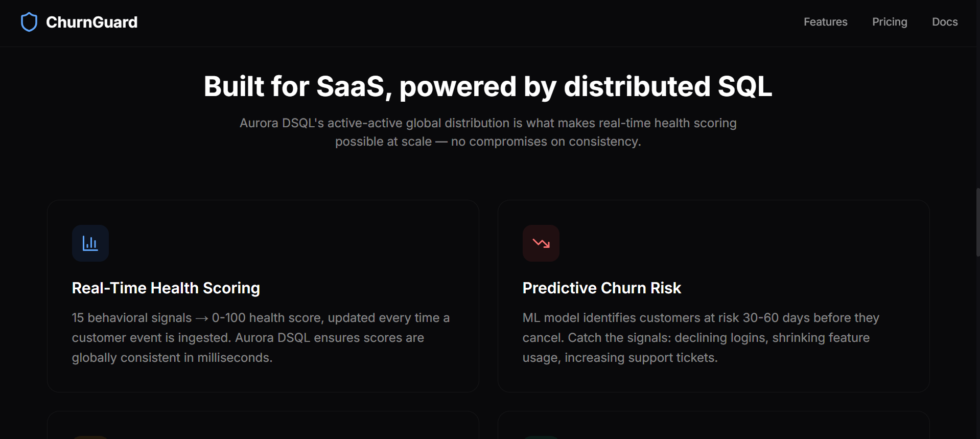Viewport: 980px width, 439px height.
Task: Click the main headline about distributed SQL
Action: coord(488,86)
